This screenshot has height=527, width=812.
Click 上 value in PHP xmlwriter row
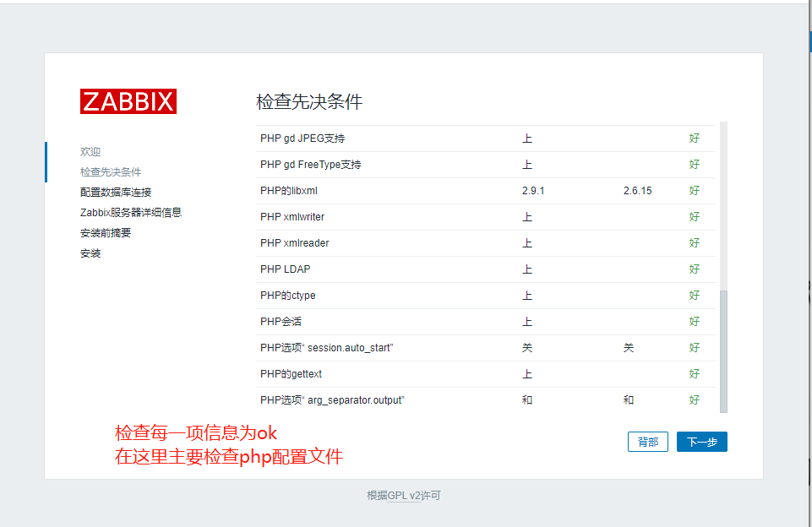click(x=527, y=217)
